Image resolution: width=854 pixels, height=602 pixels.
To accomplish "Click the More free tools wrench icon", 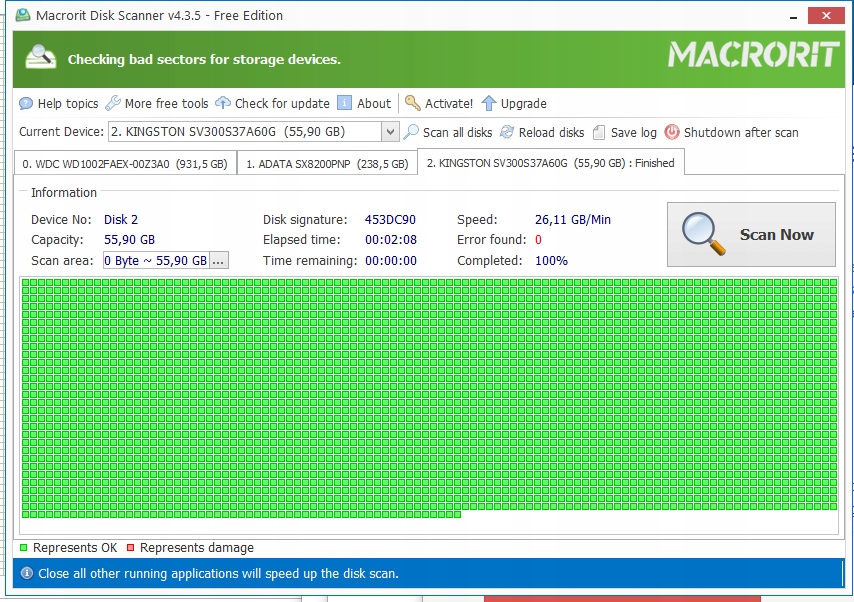I will [x=113, y=103].
